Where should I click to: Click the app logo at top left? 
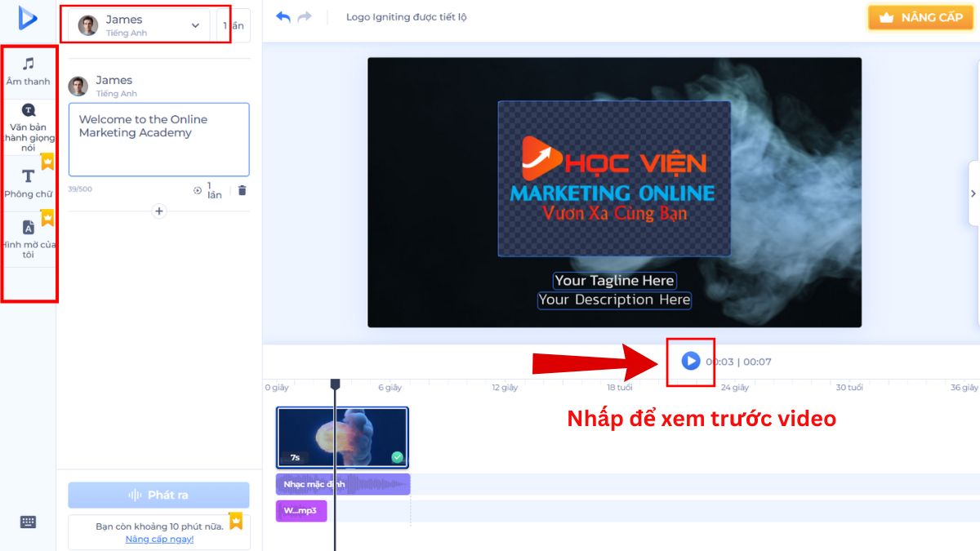click(29, 17)
